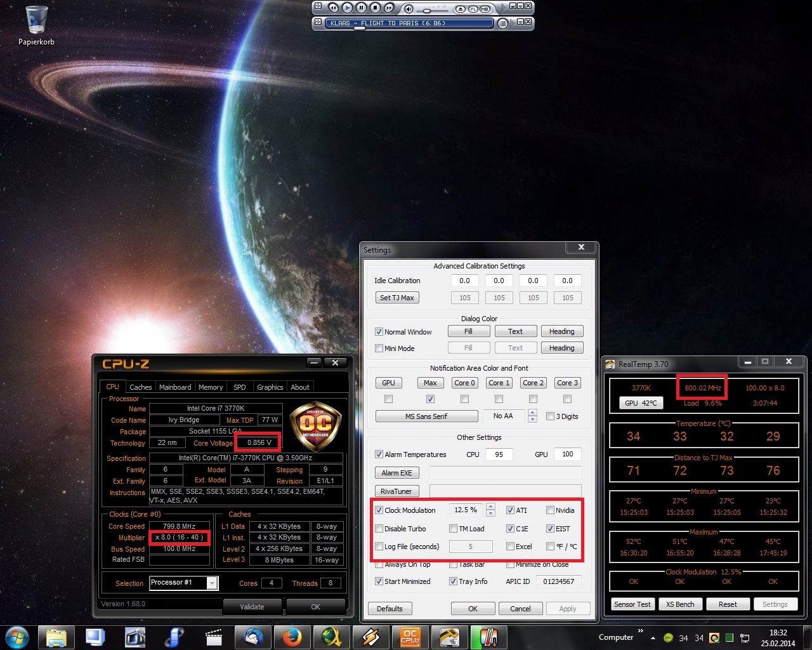The height and width of the screenshot is (650, 812).
Task: Skip to next track in Winamp
Action: (x=389, y=8)
